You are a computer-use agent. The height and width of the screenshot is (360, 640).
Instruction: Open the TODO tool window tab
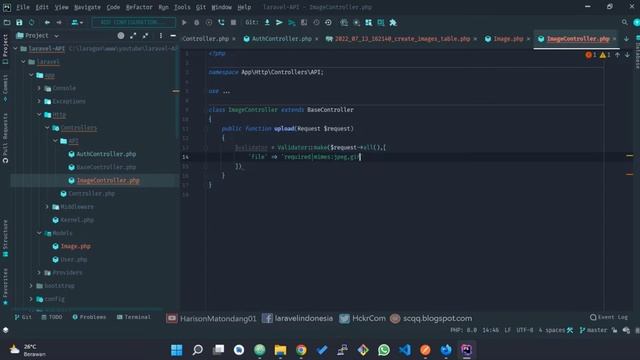[x=52, y=317]
